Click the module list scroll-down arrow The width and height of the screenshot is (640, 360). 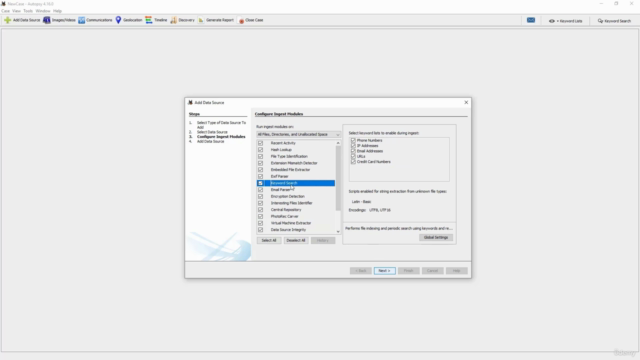338,231
